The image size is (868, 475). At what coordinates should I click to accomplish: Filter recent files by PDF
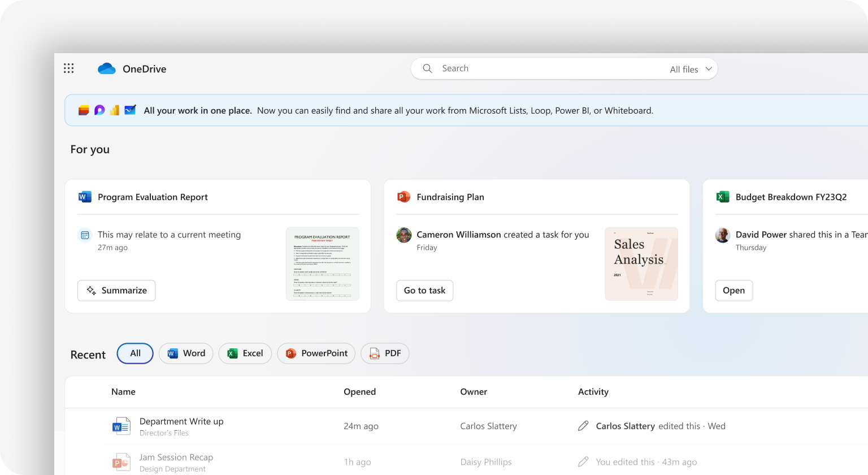[x=385, y=353]
